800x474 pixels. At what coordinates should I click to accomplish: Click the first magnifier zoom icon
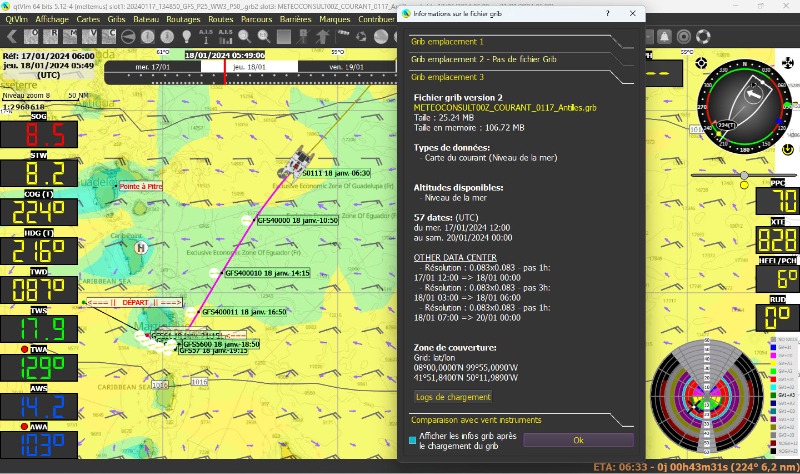[x=244, y=36]
